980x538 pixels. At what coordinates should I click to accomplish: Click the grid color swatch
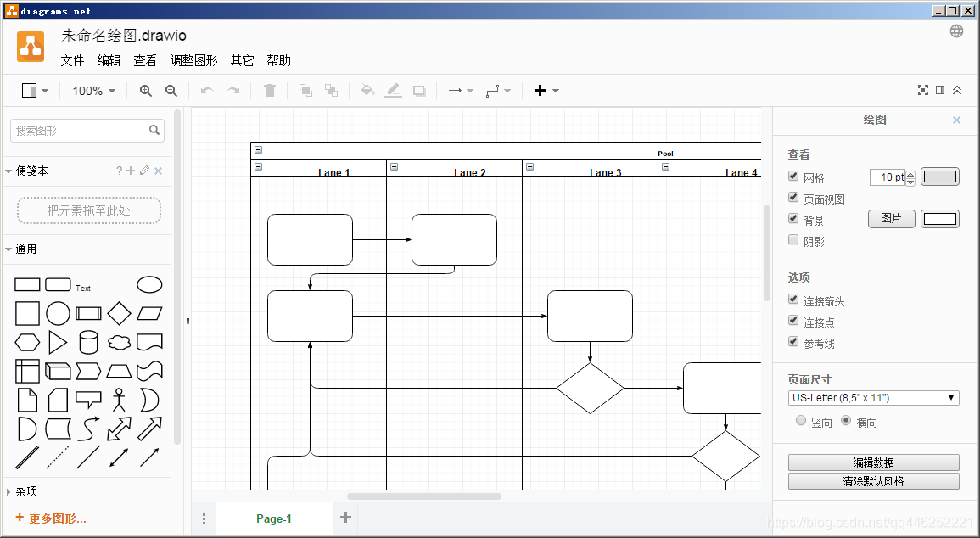point(940,177)
